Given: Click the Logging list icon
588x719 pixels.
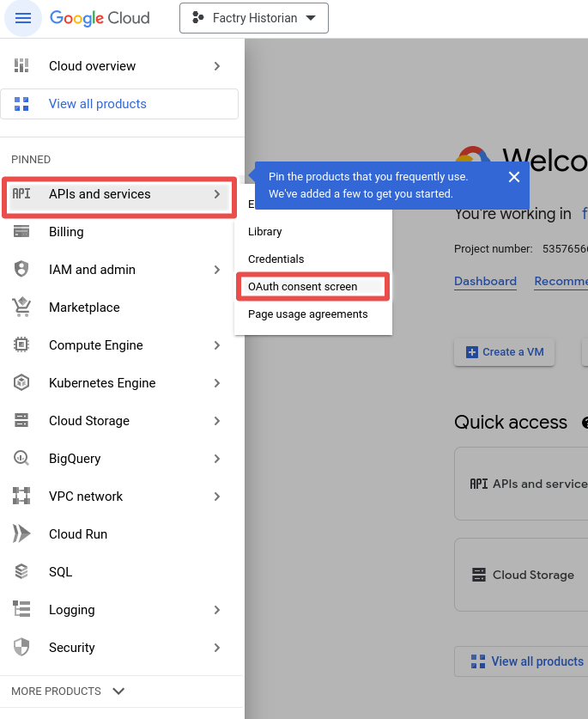Looking at the screenshot, I should [x=21, y=609].
